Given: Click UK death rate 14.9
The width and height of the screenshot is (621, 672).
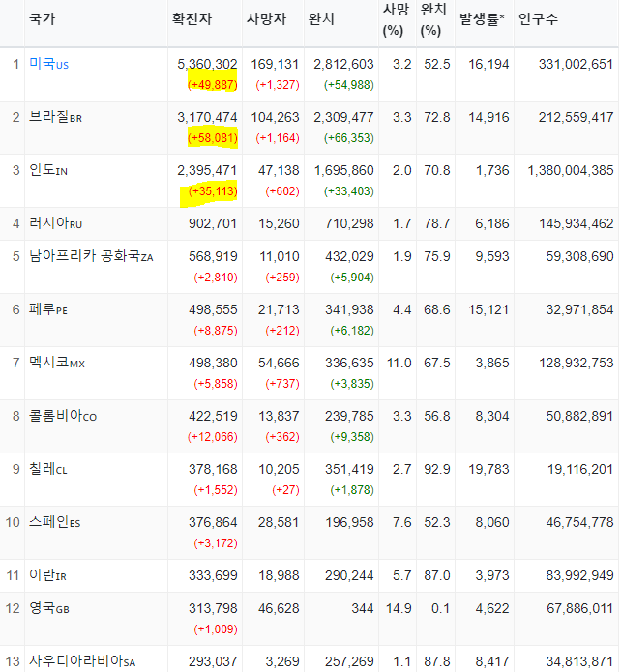Looking at the screenshot, I should (399, 608).
